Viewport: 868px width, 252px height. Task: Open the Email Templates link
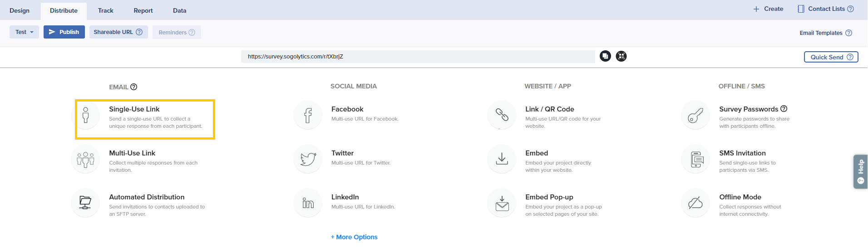821,33
